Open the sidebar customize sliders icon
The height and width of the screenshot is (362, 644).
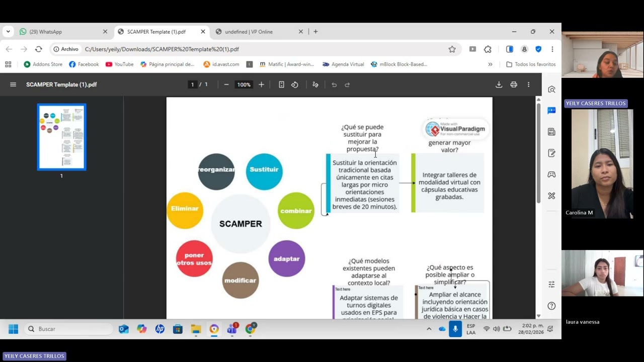click(552, 285)
